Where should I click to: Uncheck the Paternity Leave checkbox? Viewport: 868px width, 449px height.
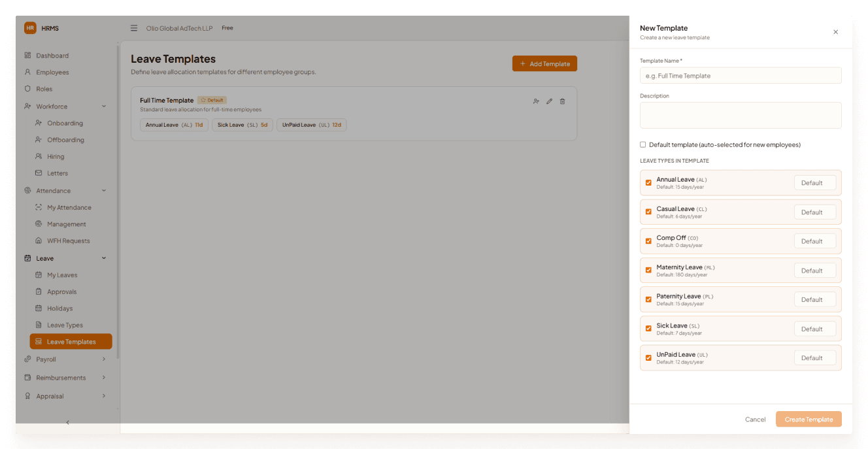[648, 299]
